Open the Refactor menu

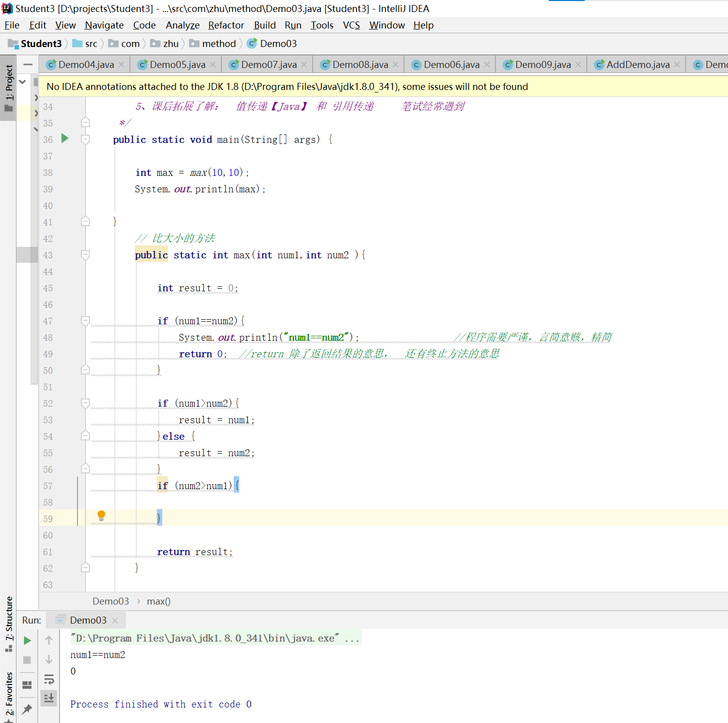pos(226,25)
